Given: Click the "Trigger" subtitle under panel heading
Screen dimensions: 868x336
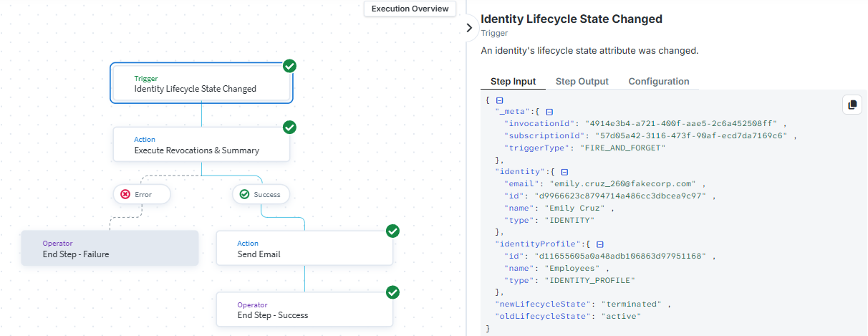Looking at the screenshot, I should [x=494, y=33].
